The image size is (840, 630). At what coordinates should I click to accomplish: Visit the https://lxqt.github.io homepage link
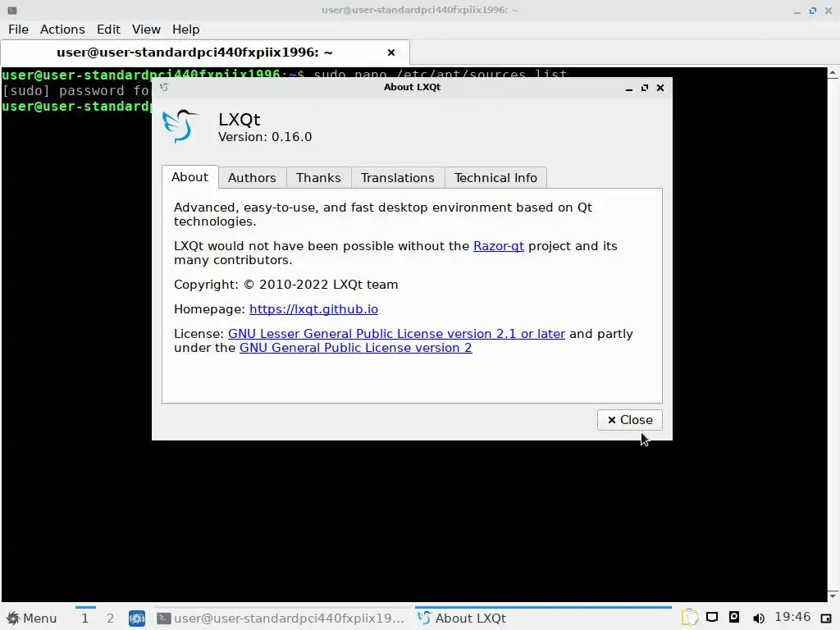coord(313,309)
